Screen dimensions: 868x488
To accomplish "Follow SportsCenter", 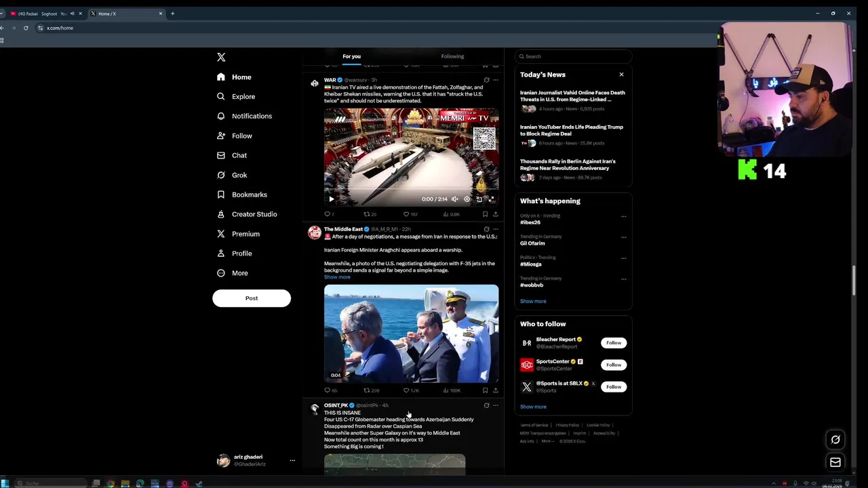I will (614, 365).
